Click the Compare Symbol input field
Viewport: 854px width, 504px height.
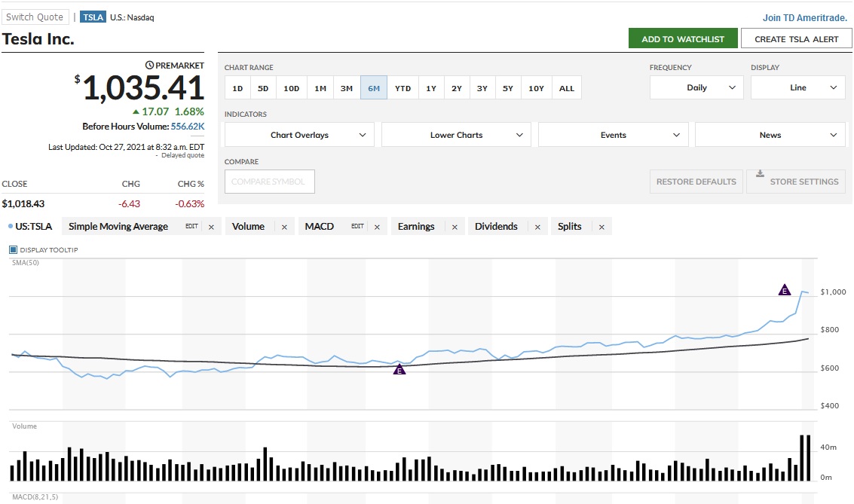tap(269, 182)
